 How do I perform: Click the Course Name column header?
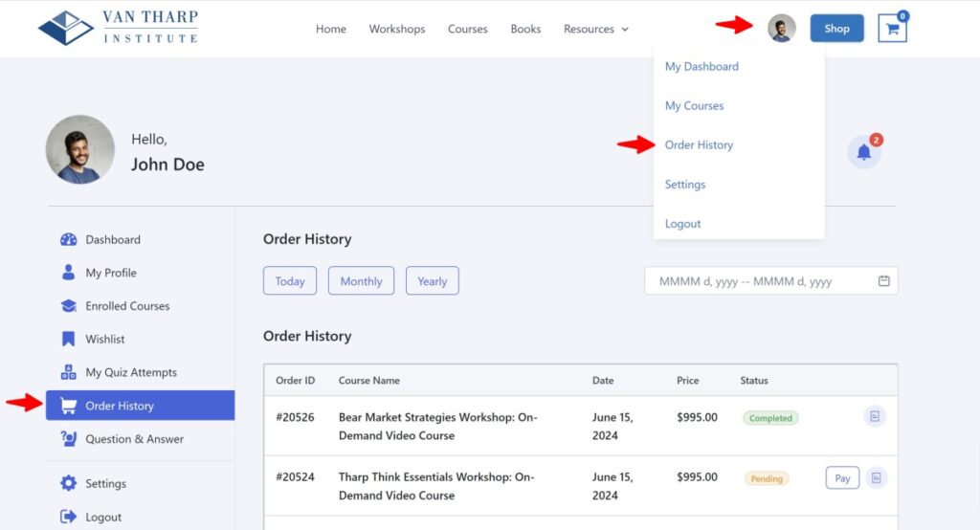[368, 380]
